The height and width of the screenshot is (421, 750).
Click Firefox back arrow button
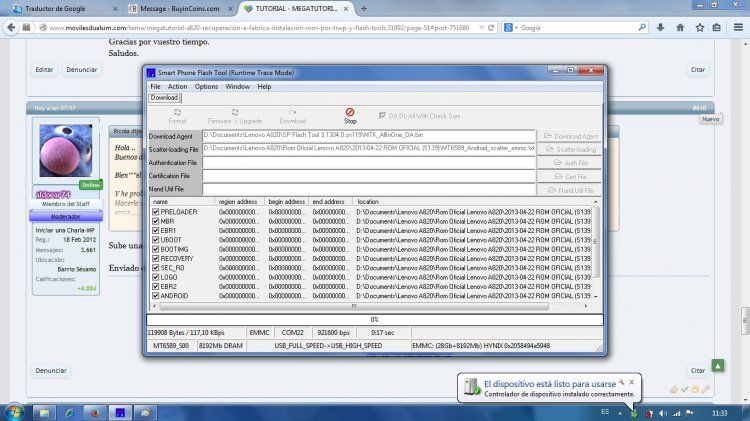click(x=11, y=28)
